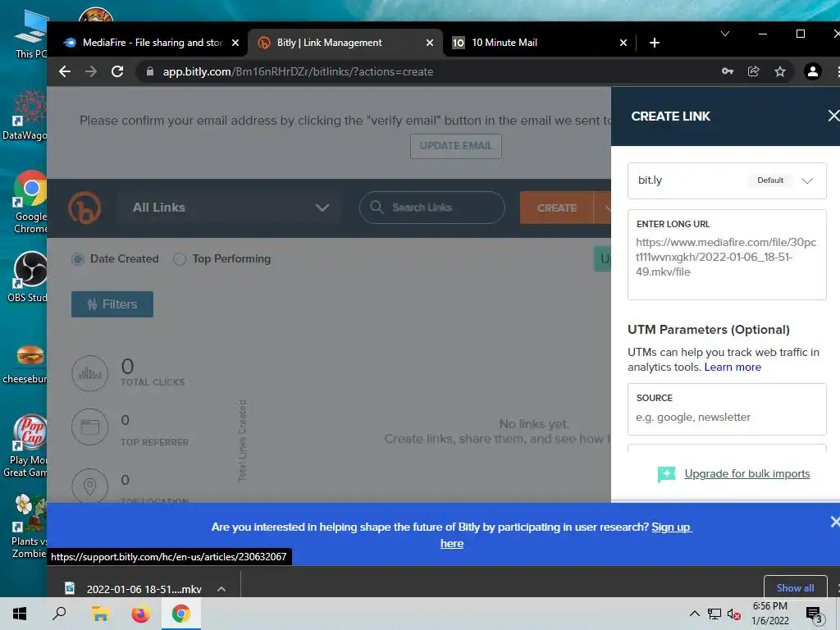Viewport: 840px width, 630px height.
Task: Reload the Bitly page
Action: [117, 71]
